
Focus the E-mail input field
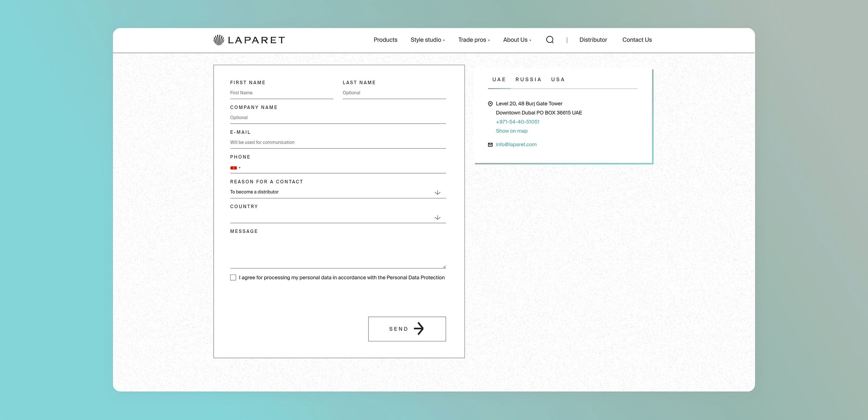coord(337,142)
